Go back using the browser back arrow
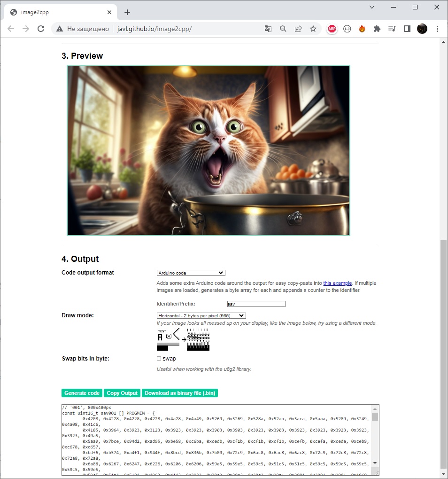448x479 pixels. [x=11, y=29]
